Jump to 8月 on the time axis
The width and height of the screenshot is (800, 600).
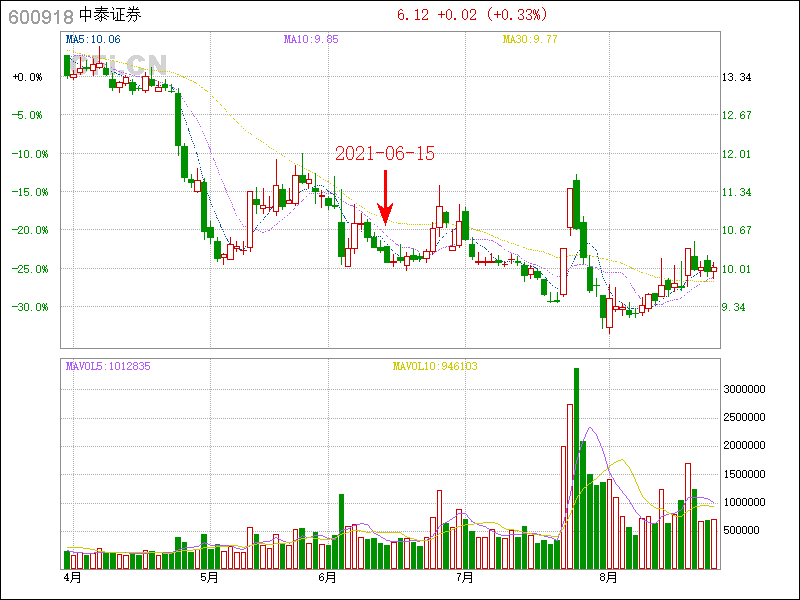point(608,578)
